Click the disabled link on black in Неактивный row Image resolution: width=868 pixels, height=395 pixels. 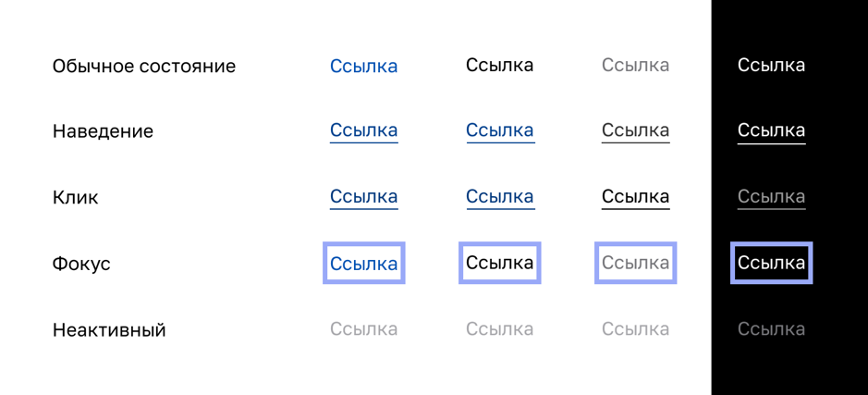pos(771,329)
